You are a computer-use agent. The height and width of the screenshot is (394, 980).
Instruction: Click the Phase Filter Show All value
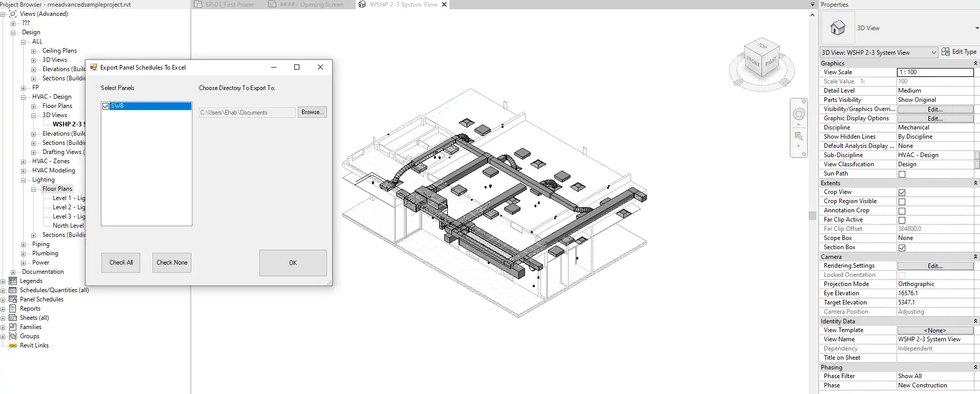(x=935, y=376)
